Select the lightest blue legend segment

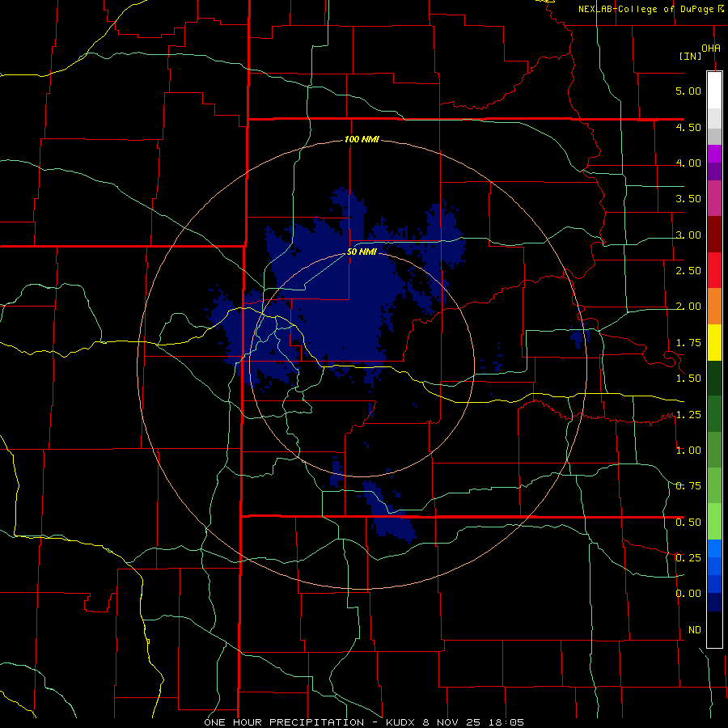click(714, 548)
